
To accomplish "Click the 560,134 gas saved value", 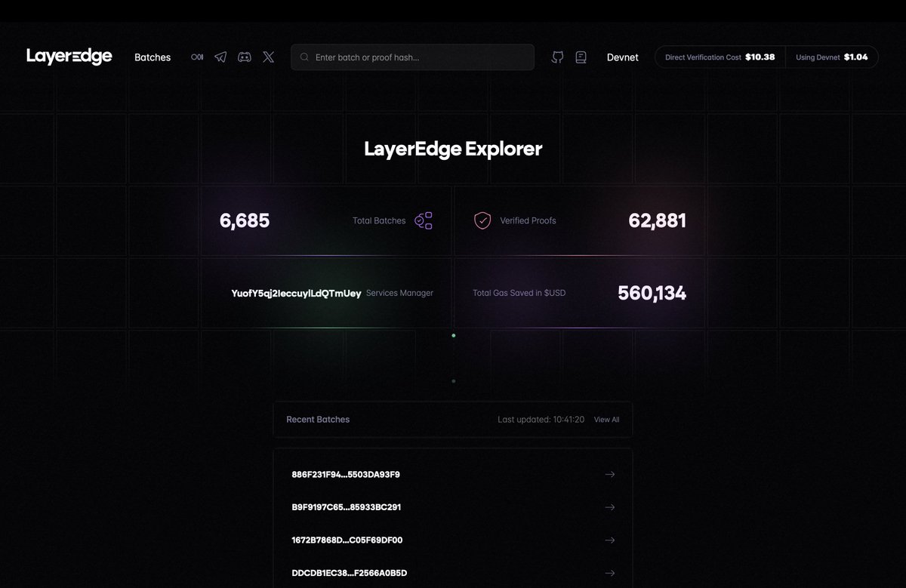I will [x=652, y=293].
